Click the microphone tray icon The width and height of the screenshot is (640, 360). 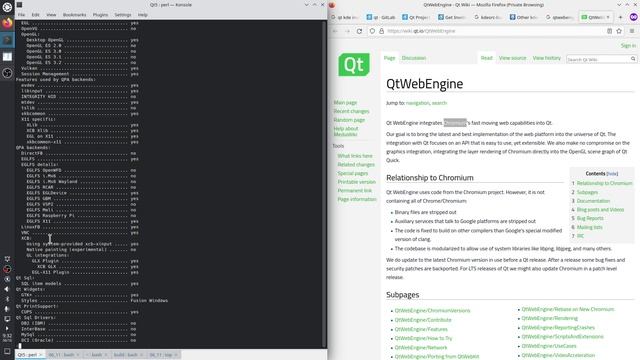click(7, 309)
